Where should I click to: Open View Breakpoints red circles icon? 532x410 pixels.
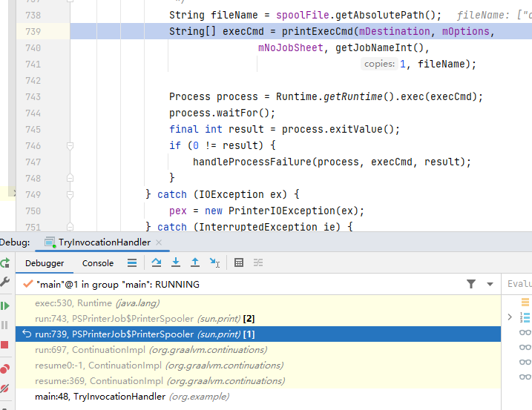pos(5,368)
